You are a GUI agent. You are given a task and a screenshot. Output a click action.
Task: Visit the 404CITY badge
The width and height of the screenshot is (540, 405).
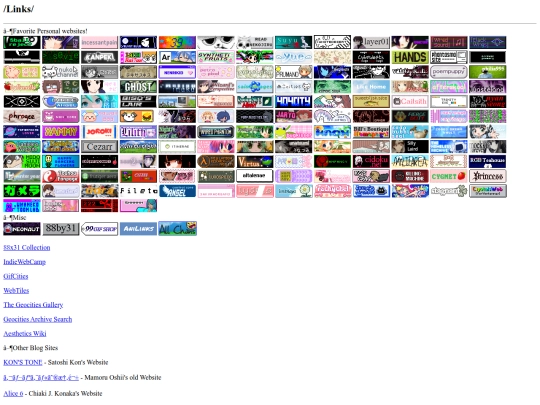[294, 102]
